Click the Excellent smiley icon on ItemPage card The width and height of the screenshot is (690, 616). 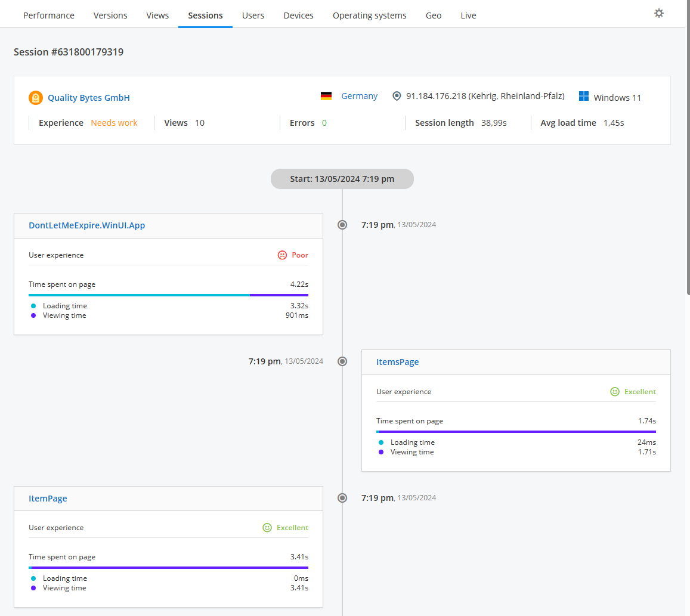[266, 527]
